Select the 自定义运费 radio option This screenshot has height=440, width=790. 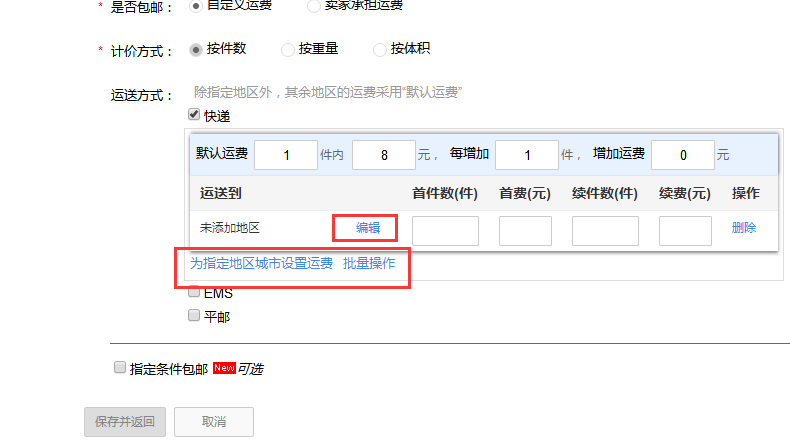(x=195, y=6)
